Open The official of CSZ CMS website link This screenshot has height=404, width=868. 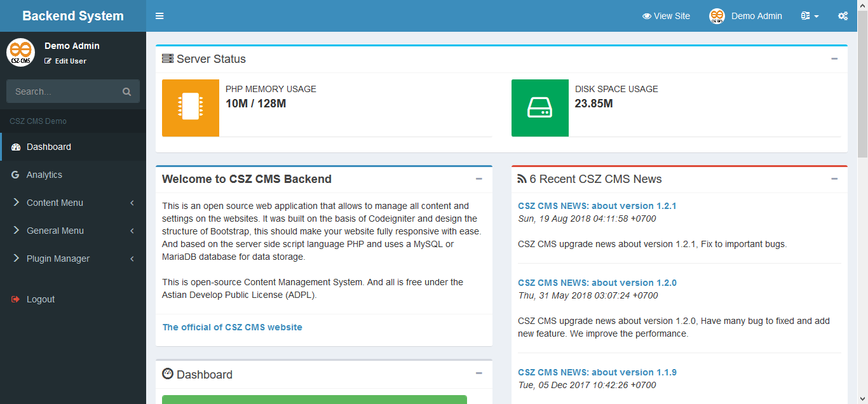[x=233, y=327]
